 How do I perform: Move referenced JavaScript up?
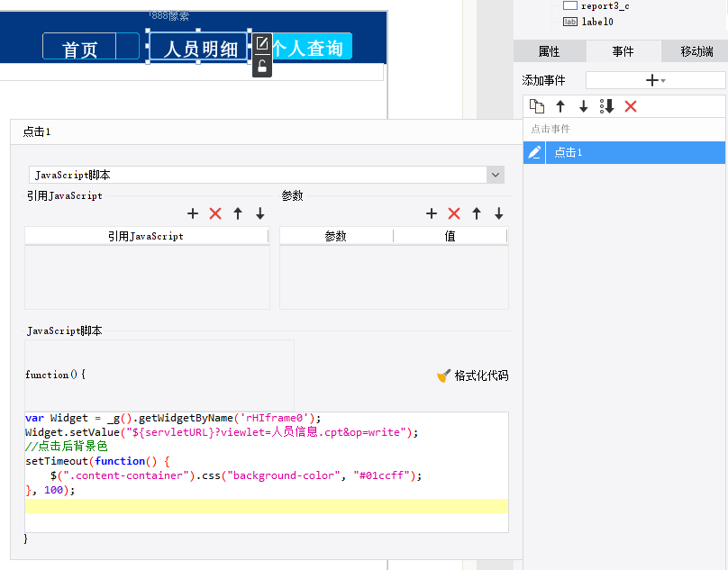(238, 213)
